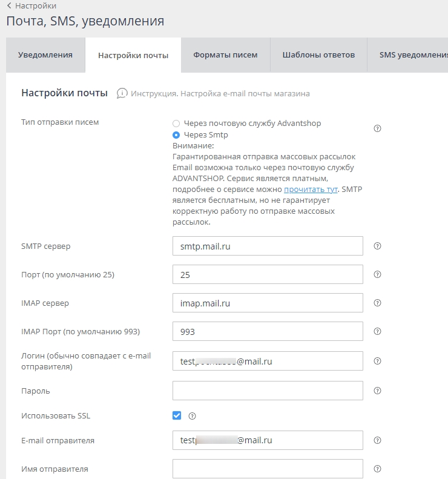The height and width of the screenshot is (479, 448).
Task: Click help icon beside IMAP Порт field
Action: (377, 331)
